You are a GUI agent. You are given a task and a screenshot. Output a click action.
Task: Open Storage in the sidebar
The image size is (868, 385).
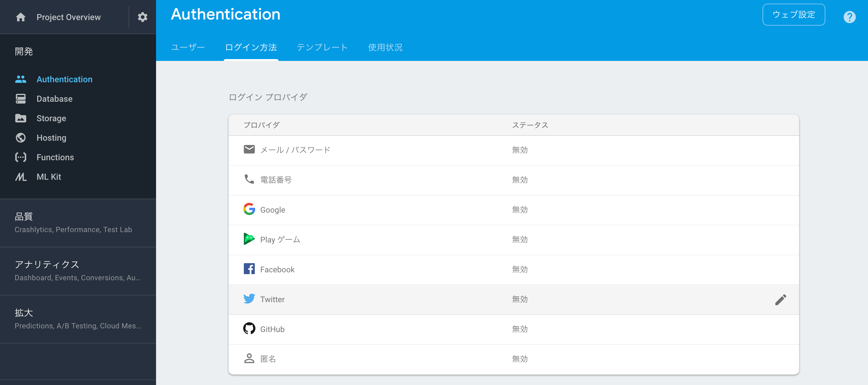(51, 118)
